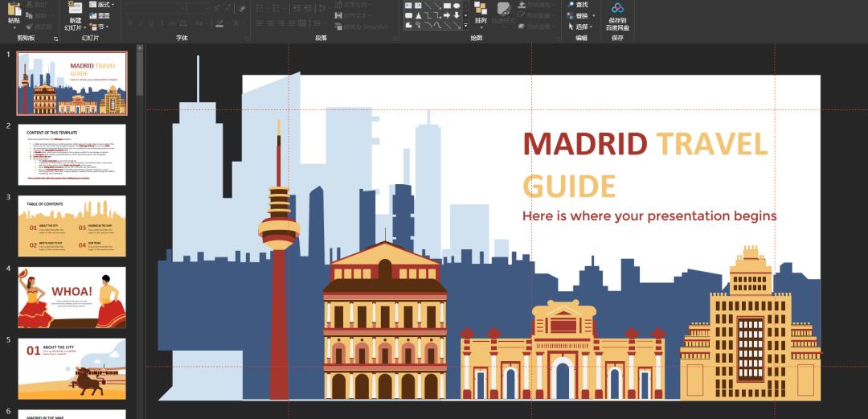Open the Layout (版式) dropdown
This screenshot has height=419, width=868.
pyautogui.click(x=103, y=5)
